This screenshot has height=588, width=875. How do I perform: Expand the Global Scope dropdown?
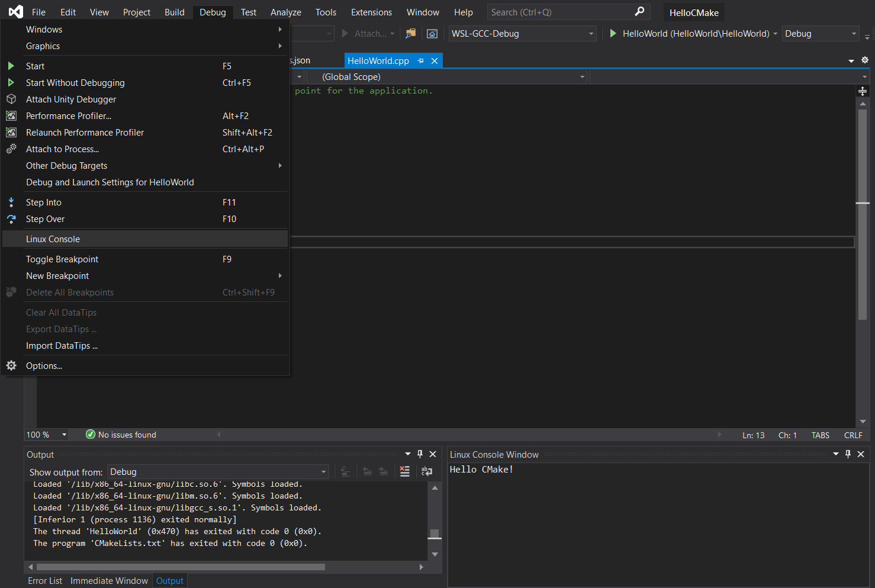point(447,77)
